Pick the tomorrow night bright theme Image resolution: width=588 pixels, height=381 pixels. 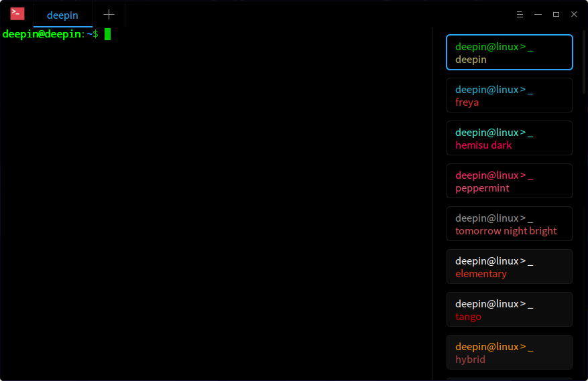(x=509, y=224)
